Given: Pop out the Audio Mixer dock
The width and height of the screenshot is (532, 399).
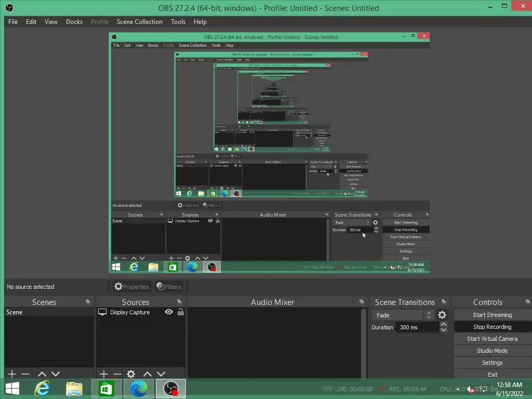Looking at the screenshot, I should [x=362, y=302].
